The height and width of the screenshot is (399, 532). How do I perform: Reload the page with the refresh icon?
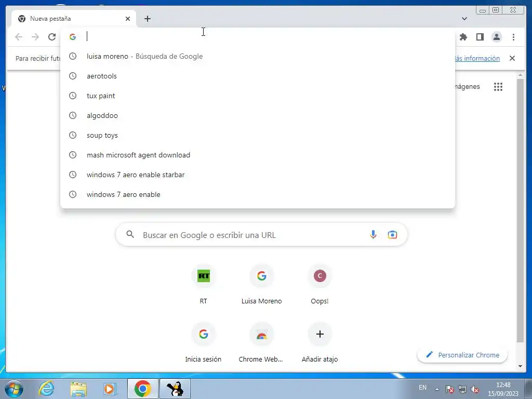52,37
